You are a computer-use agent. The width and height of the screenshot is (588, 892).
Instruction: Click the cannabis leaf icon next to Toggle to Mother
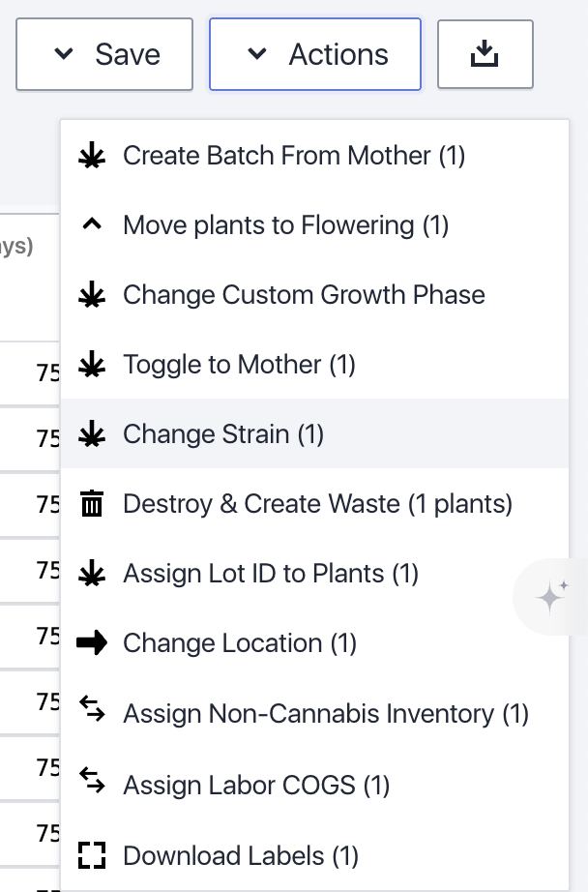click(92, 364)
